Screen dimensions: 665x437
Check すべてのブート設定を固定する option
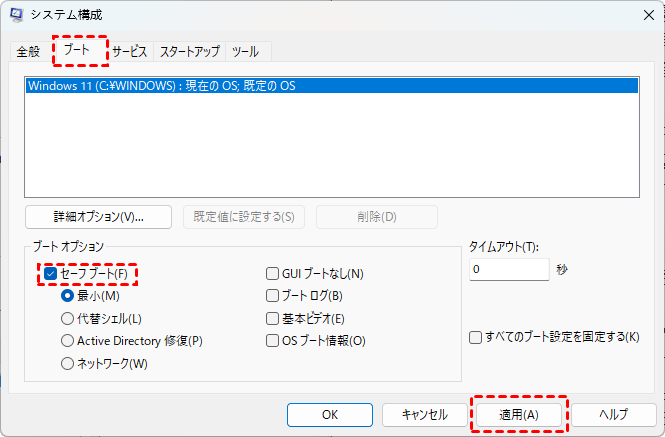(x=476, y=337)
